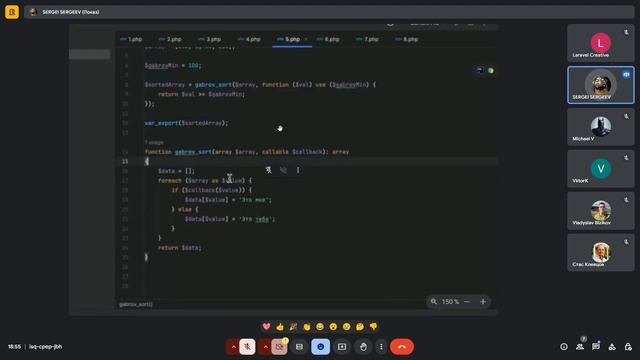640x360 pixels.
Task: Send the thumbs down reaction
Action: [373, 327]
